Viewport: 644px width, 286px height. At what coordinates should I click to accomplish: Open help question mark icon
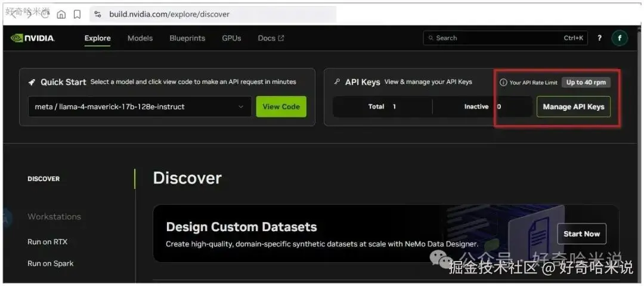pos(600,38)
